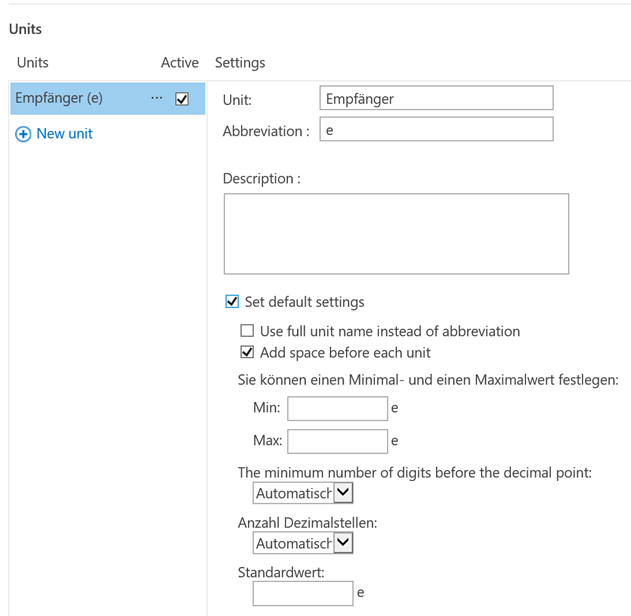Open the Anzahl Dezimalstellen dropdown

click(303, 543)
